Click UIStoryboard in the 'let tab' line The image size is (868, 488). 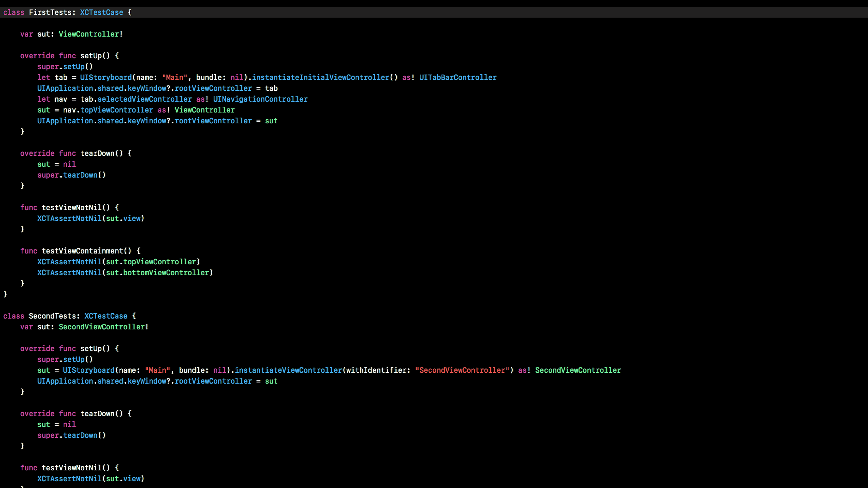(x=106, y=78)
